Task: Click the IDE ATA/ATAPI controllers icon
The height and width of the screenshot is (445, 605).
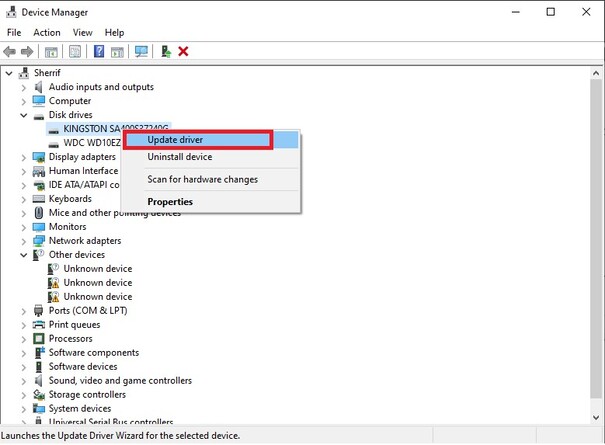Action: pyautogui.click(x=39, y=185)
